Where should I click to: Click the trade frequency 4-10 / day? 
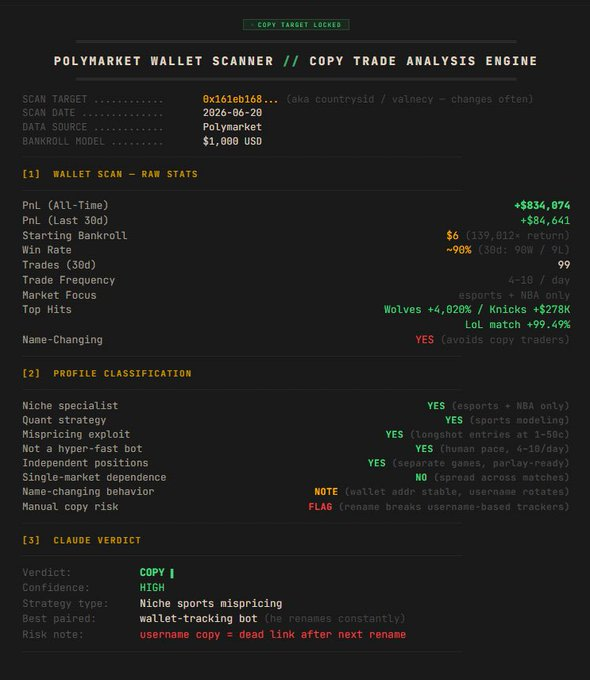(539, 280)
